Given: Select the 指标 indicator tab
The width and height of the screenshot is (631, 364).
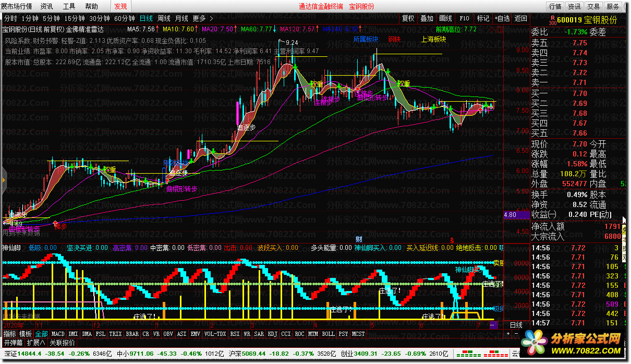Looking at the screenshot, I should pyautogui.click(x=10, y=334).
